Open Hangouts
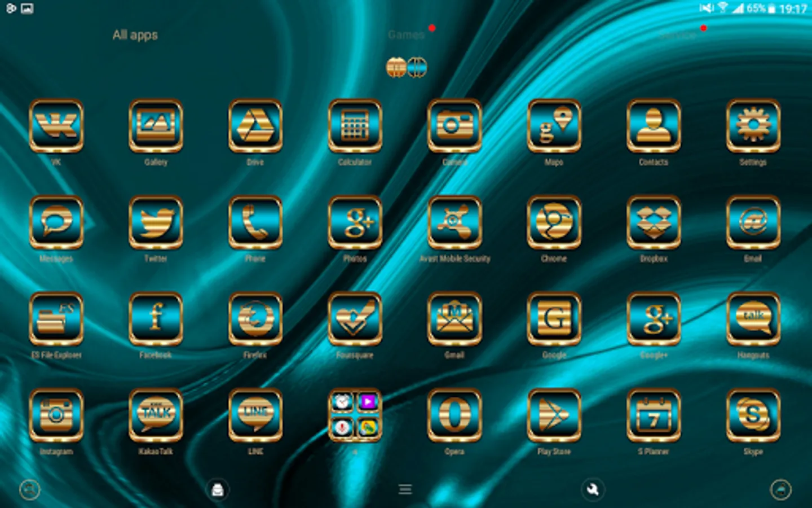 [x=753, y=319]
